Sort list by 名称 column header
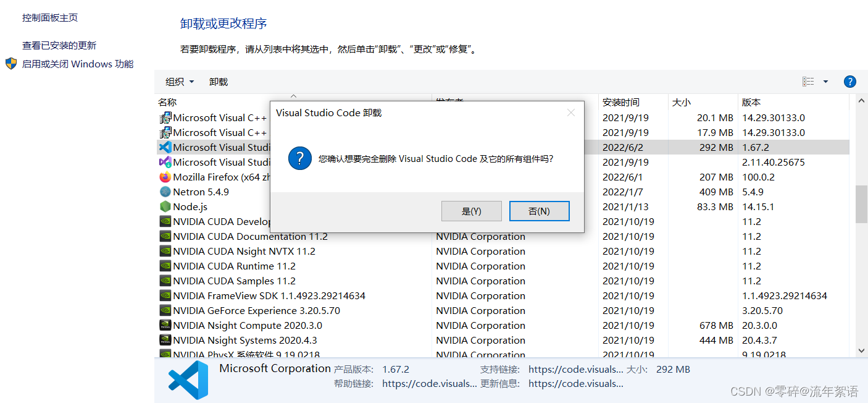Screen dimensions: 868x403 (x=167, y=102)
